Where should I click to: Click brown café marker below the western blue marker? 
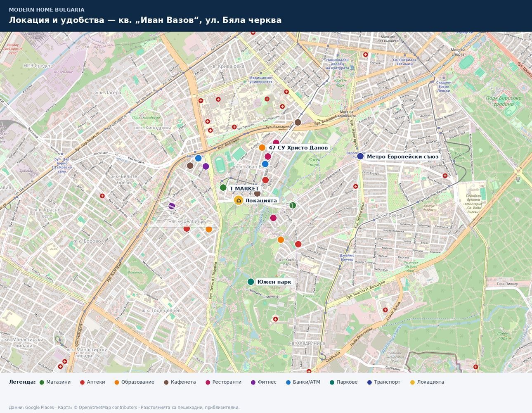(190, 166)
